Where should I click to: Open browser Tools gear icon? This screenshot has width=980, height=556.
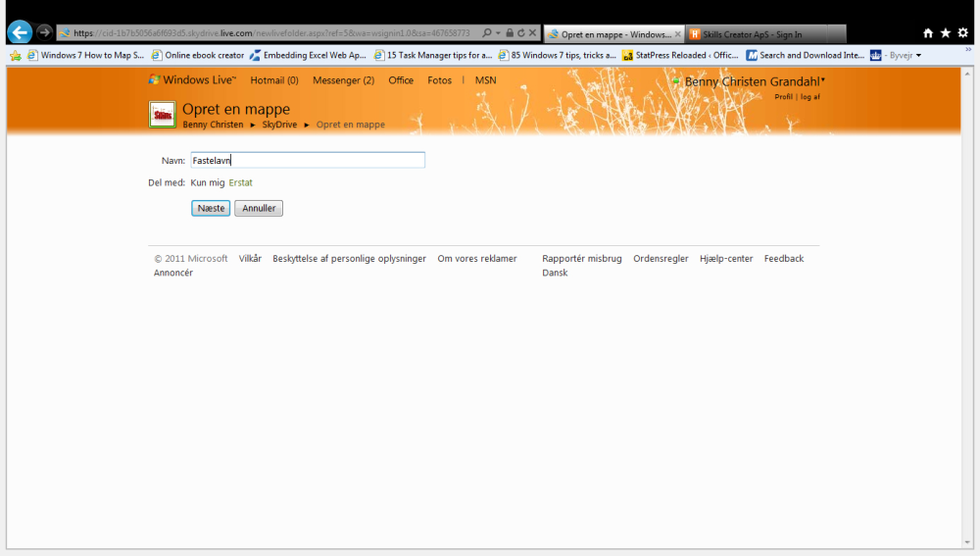click(x=963, y=33)
